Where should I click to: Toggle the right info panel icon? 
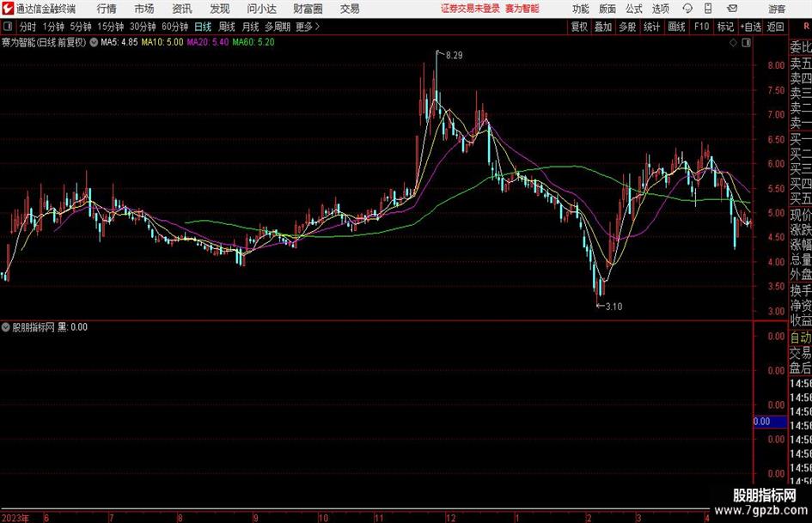(746, 43)
